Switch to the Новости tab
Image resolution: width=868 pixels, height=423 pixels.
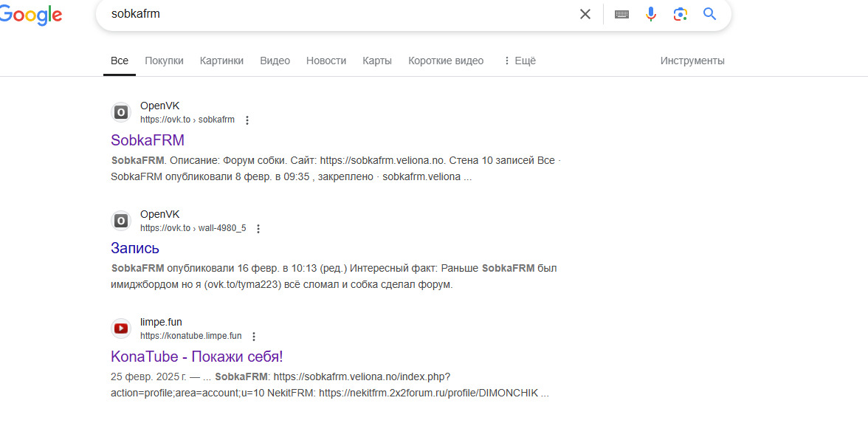pos(326,61)
